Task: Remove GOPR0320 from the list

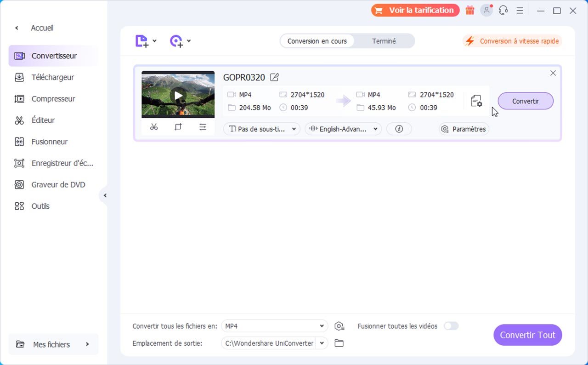Action: pos(553,73)
